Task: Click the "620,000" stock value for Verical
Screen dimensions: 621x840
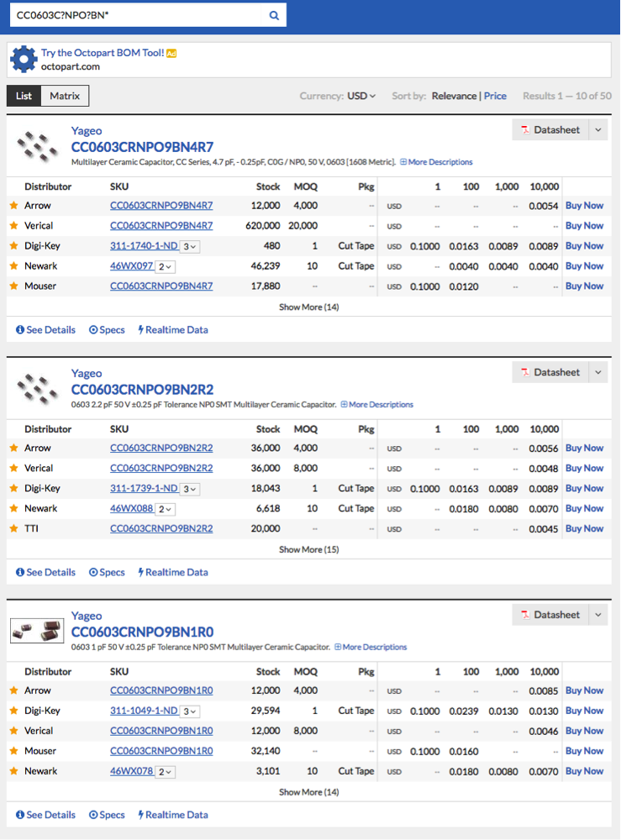Action: click(x=262, y=225)
